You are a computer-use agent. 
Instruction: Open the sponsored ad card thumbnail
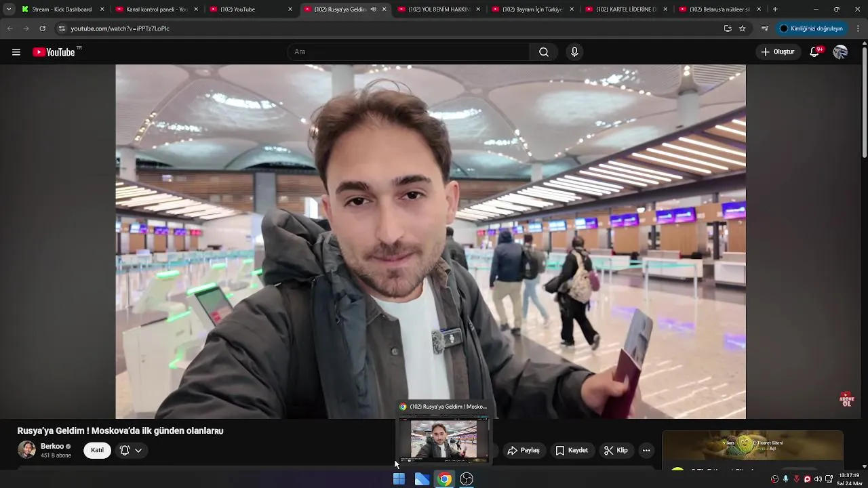[753, 445]
